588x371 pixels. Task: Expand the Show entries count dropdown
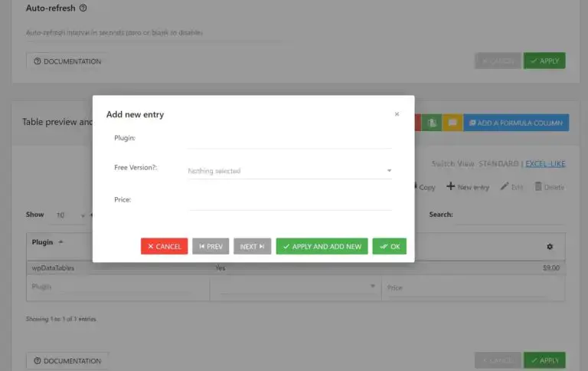tap(72, 215)
